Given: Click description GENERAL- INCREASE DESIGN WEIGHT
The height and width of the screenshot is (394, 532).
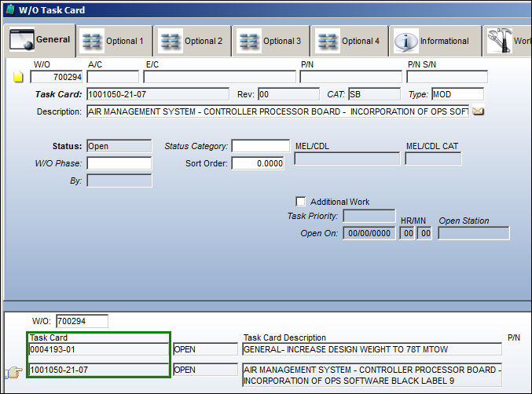Looking at the screenshot, I should coord(372,349).
